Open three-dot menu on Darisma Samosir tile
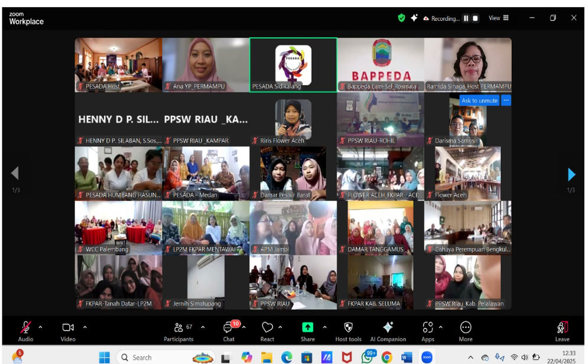The width and height of the screenshot is (588, 364). (x=506, y=100)
